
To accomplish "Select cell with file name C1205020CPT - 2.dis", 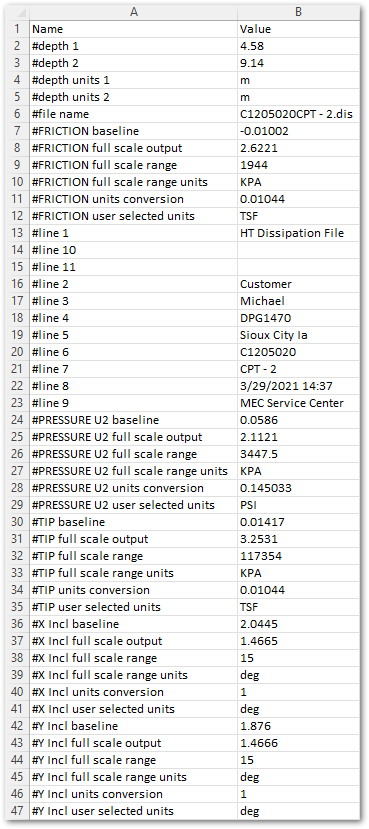I will point(299,114).
